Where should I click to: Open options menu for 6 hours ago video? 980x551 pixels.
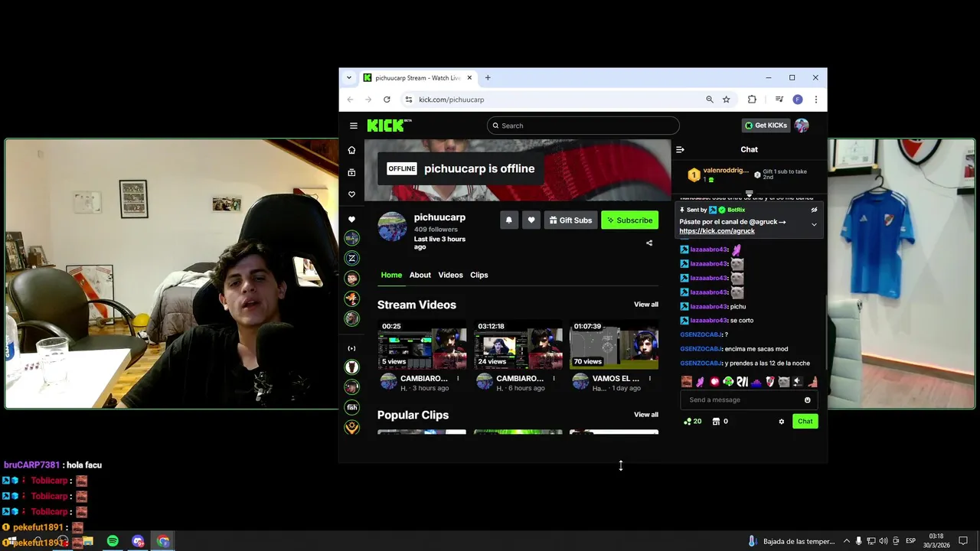554,379
